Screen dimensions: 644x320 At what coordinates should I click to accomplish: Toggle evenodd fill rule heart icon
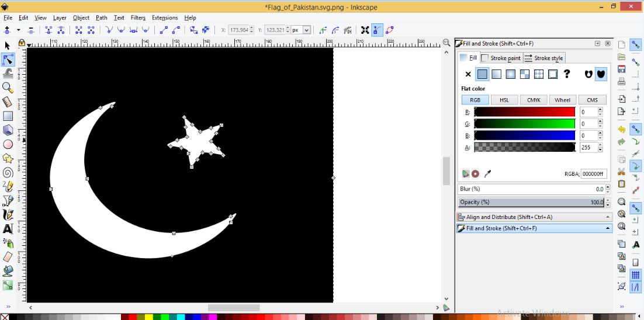tap(588, 74)
